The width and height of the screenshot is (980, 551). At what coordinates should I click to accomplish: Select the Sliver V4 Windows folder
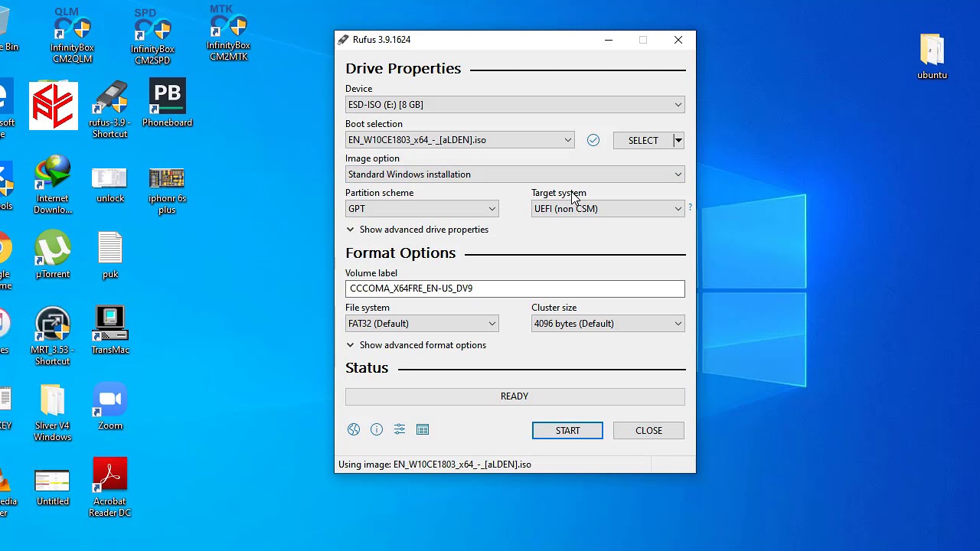(x=52, y=412)
